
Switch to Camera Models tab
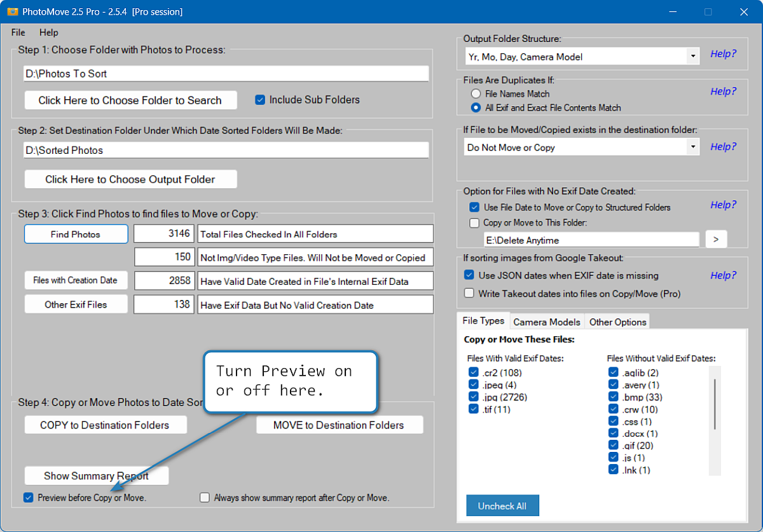coord(547,322)
